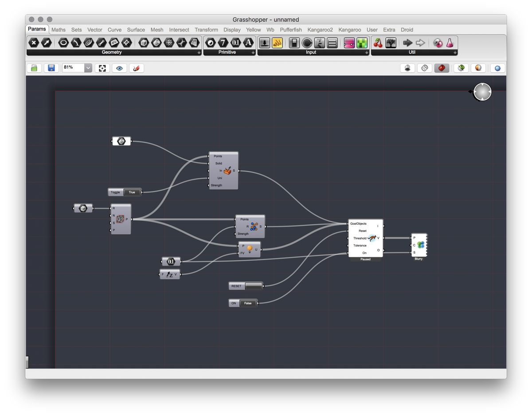Select the Box parameter icon
Image resolution: width=532 pixels, height=415 pixels.
tap(144, 43)
